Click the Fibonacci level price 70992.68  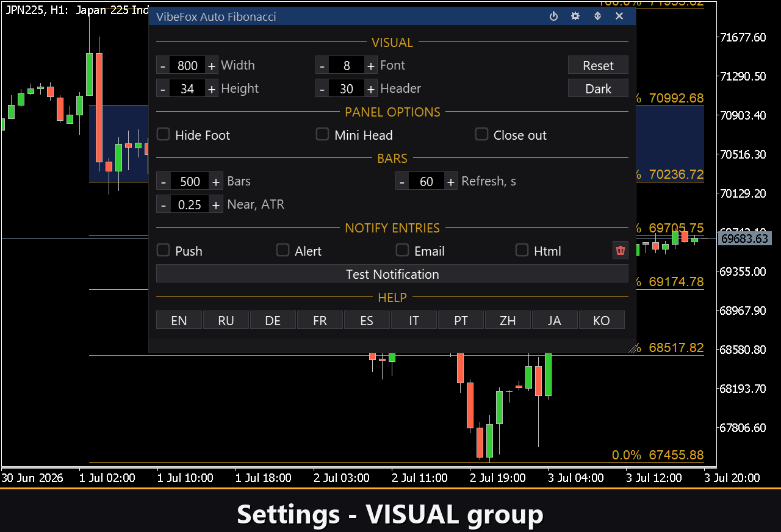tap(676, 98)
